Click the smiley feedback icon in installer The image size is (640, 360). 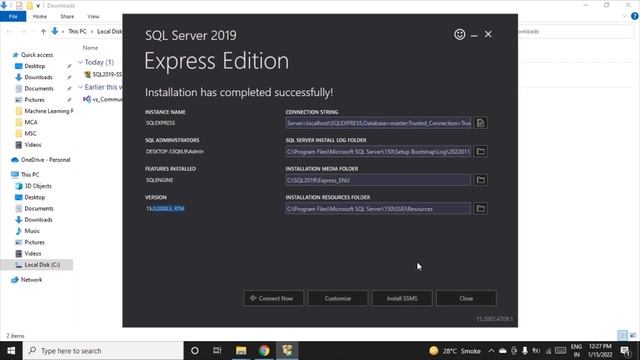[x=460, y=34]
